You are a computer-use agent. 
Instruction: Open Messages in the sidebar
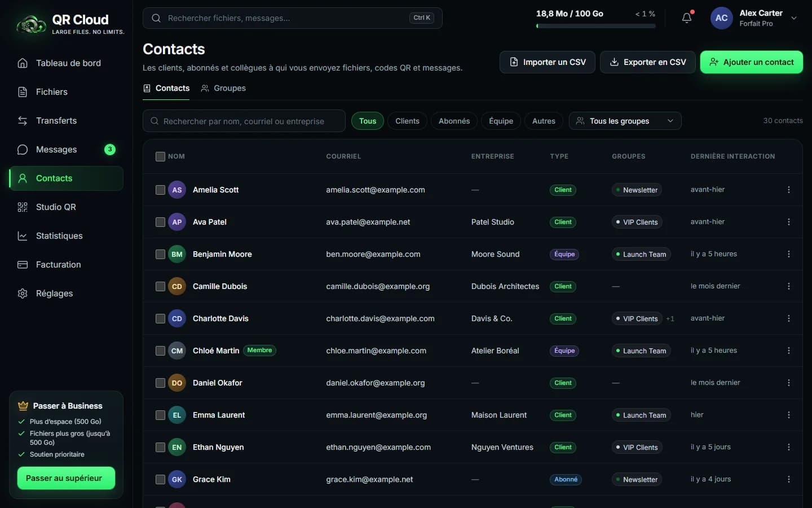[67, 150]
